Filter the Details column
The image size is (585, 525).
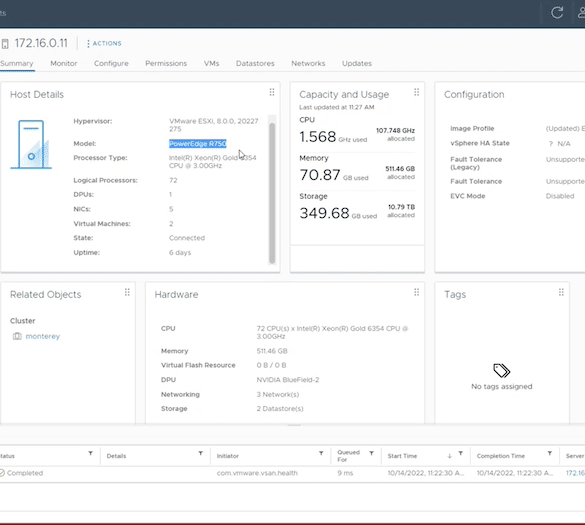(x=200, y=453)
